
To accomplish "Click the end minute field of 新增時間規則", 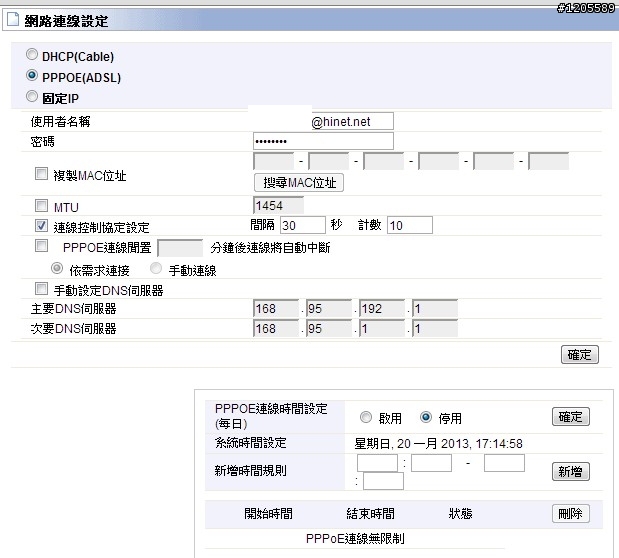I will (383, 481).
